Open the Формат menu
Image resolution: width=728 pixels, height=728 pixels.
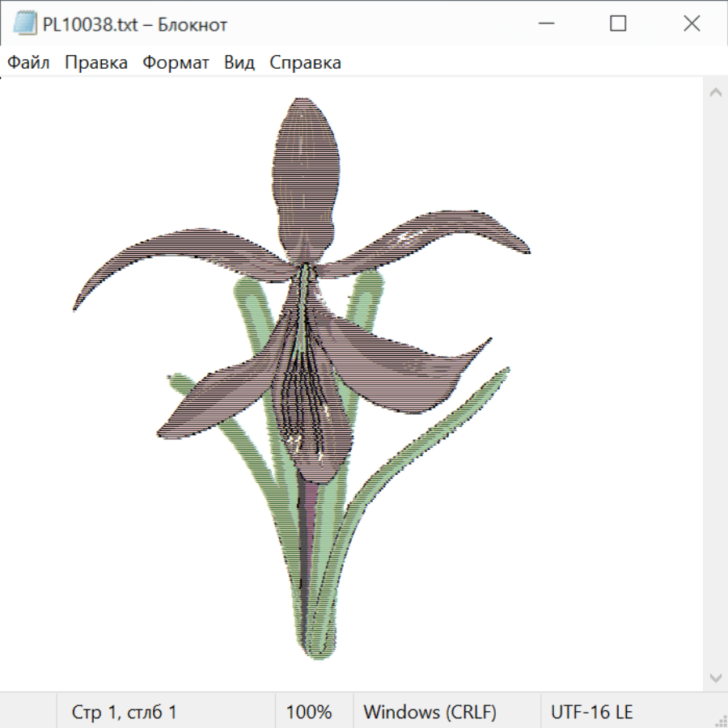(176, 63)
